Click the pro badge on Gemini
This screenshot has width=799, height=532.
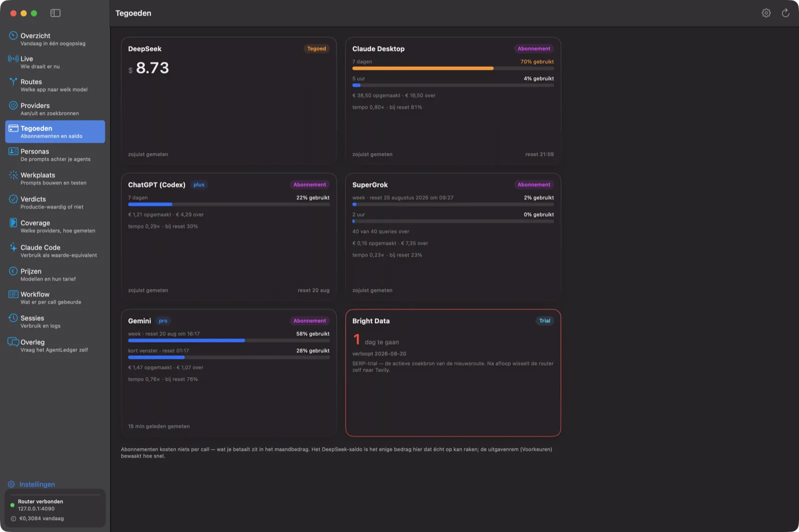[163, 321]
